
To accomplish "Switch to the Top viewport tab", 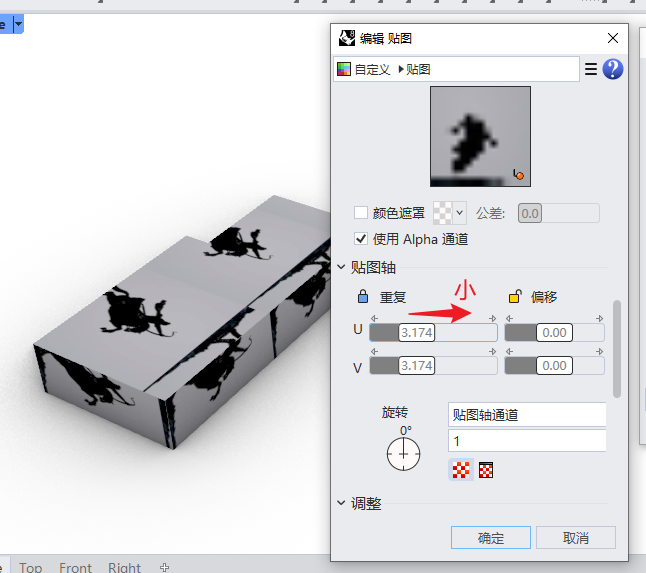I will pyautogui.click(x=30, y=567).
